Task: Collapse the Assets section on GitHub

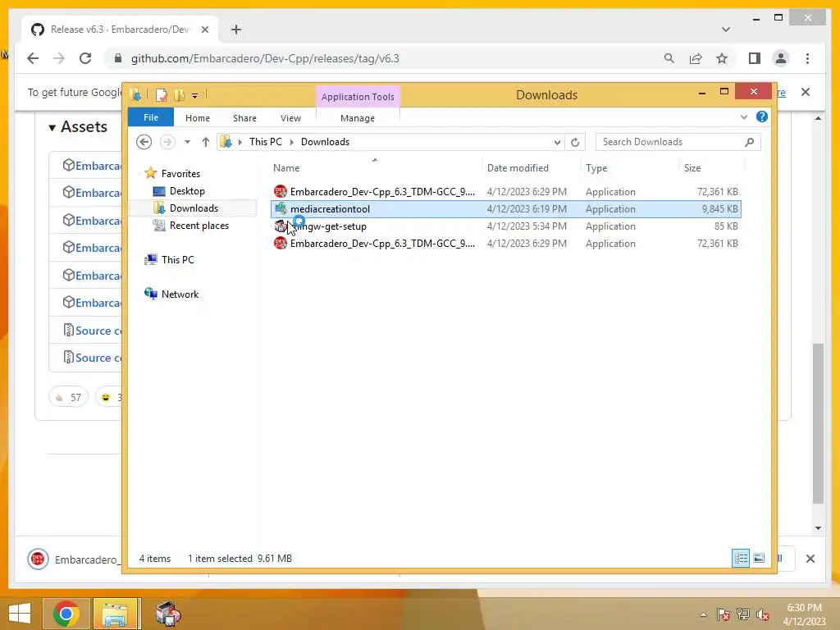Action: tap(78, 127)
